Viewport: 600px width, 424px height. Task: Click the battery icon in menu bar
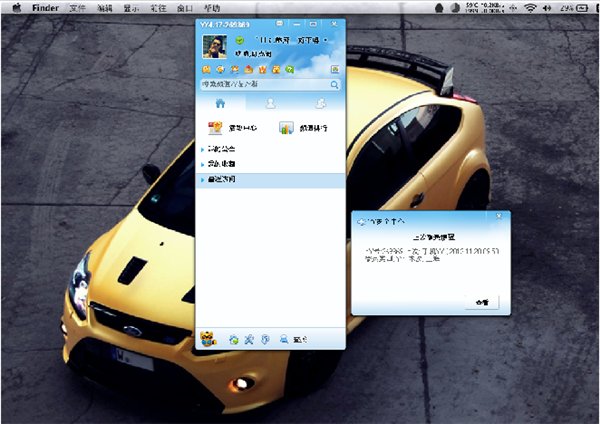(x=582, y=8)
